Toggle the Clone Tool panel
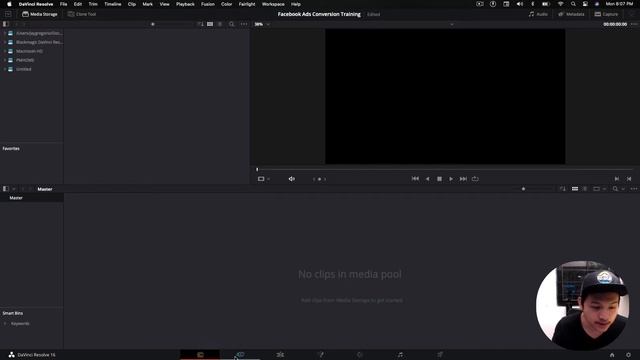The width and height of the screenshot is (640, 360). (82, 14)
